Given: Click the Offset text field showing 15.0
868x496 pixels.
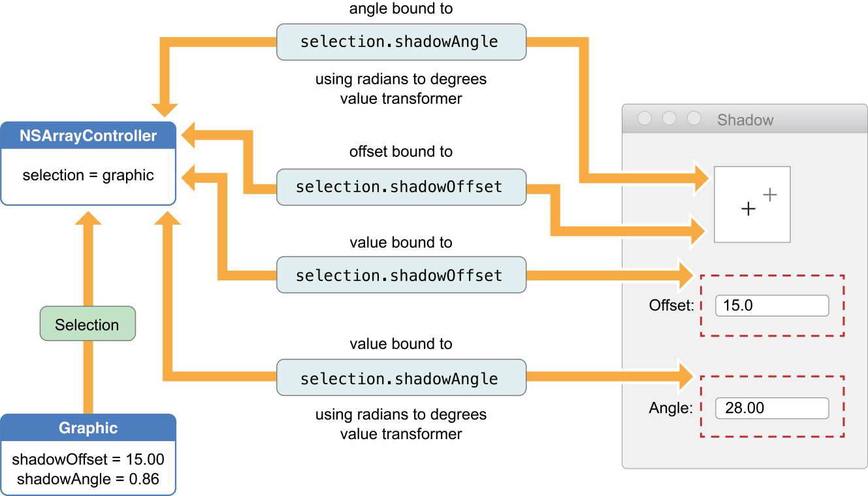Looking at the screenshot, I should (772, 305).
